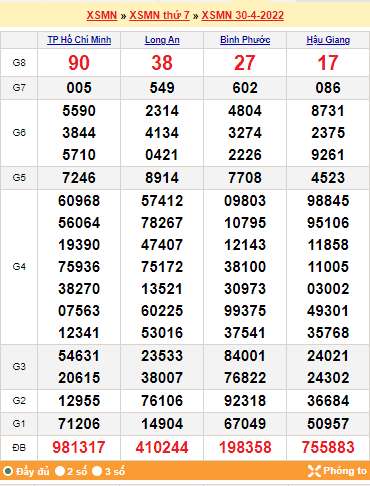Select the Đầy đủ radio option
370x486 pixels.
[8, 471]
